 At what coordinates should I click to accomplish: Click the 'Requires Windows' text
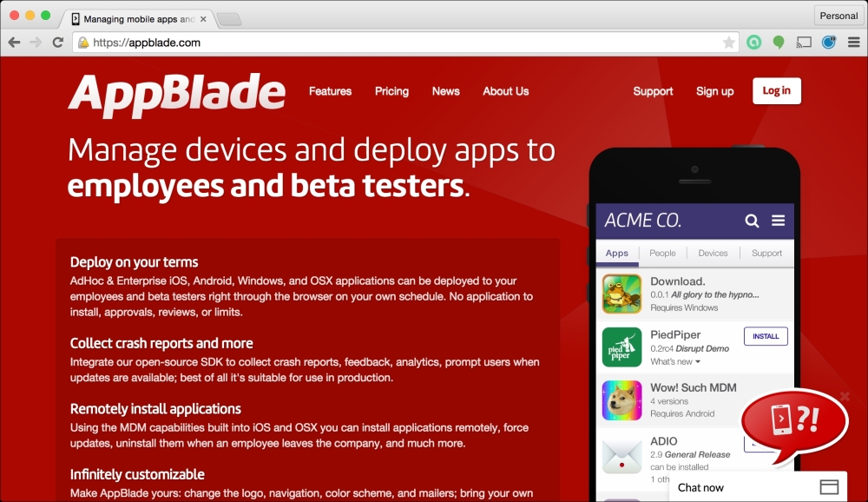click(684, 308)
